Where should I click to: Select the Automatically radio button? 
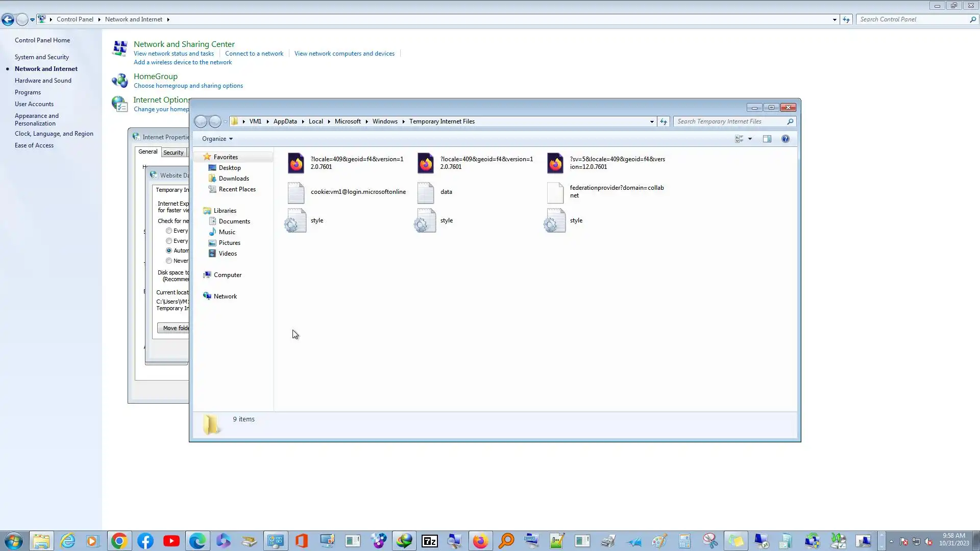pos(169,251)
